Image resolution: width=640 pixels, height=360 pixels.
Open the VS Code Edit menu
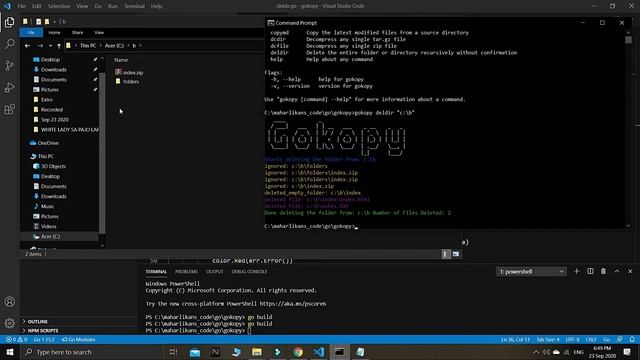click(x=37, y=6)
